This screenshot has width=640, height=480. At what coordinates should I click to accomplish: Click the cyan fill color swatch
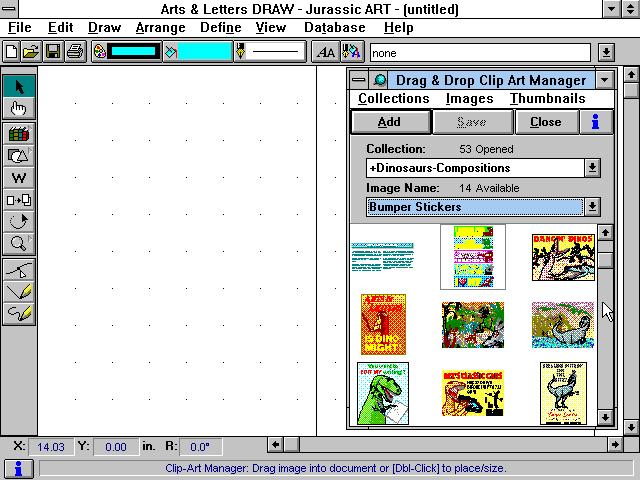[x=205, y=51]
